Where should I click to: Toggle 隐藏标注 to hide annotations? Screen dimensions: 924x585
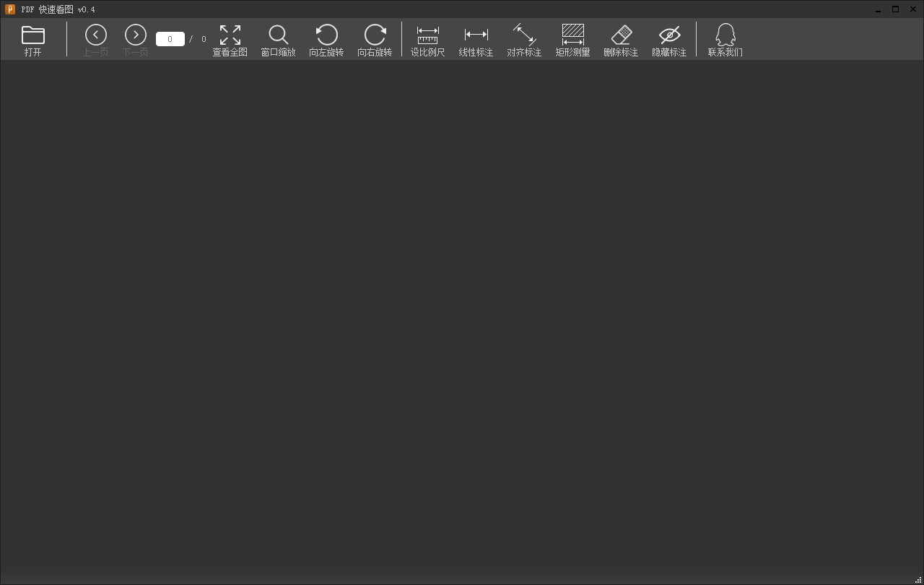pyautogui.click(x=668, y=39)
